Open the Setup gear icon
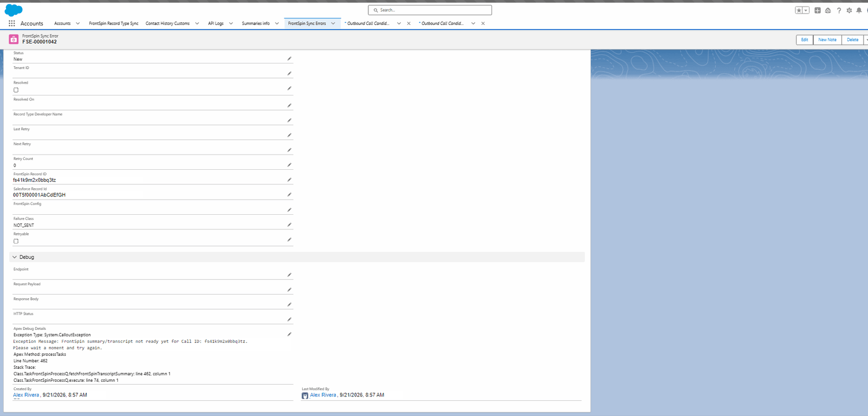This screenshot has height=416, width=868. 849,10
